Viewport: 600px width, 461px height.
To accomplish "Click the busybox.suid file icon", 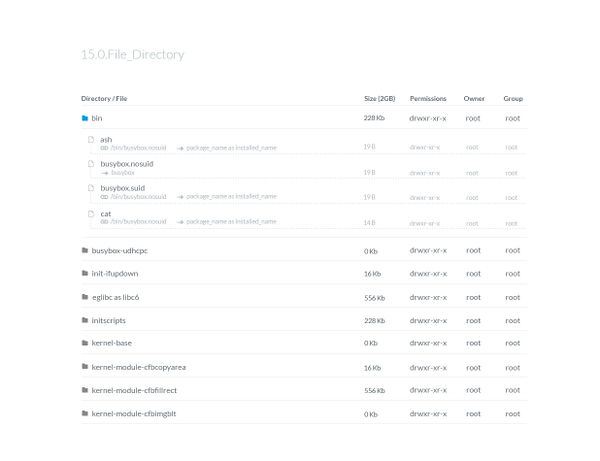I will (x=92, y=188).
